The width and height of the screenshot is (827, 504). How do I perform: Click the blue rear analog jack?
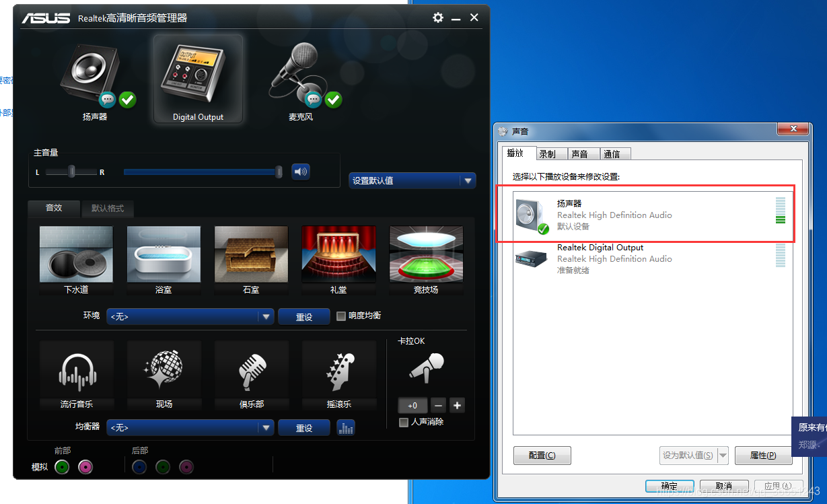tap(139, 467)
